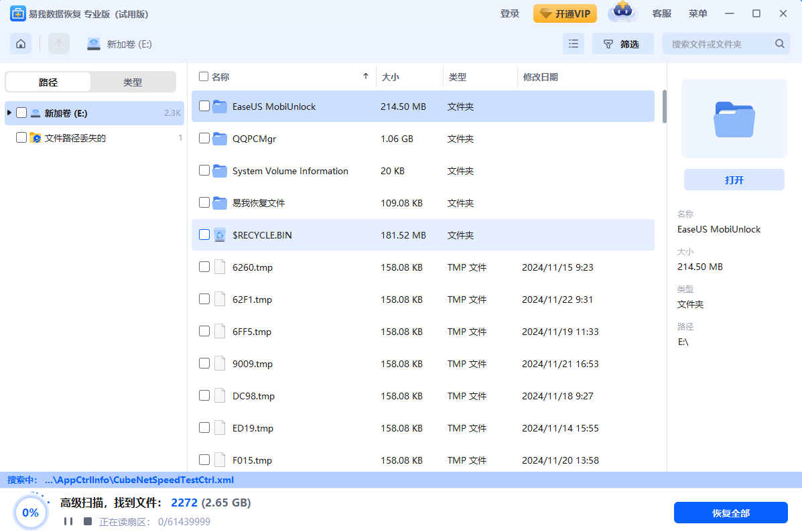Click the 恢复全部 button
This screenshot has width=802, height=532.
[730, 513]
